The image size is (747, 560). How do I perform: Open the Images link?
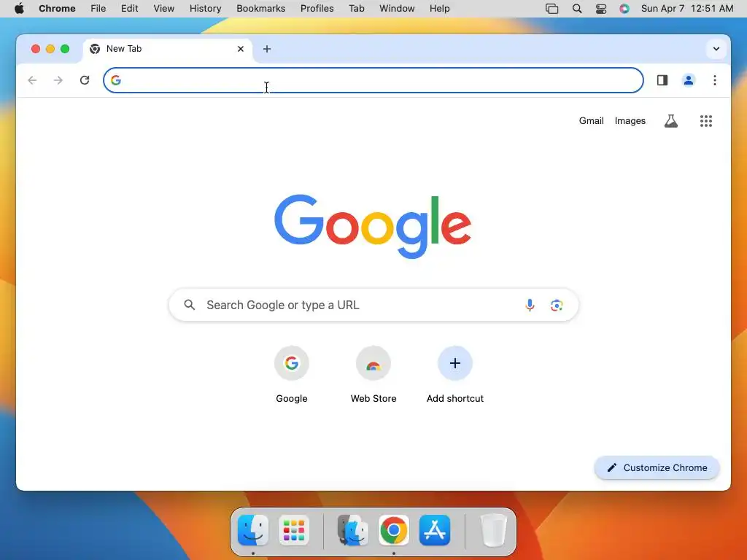pos(630,121)
